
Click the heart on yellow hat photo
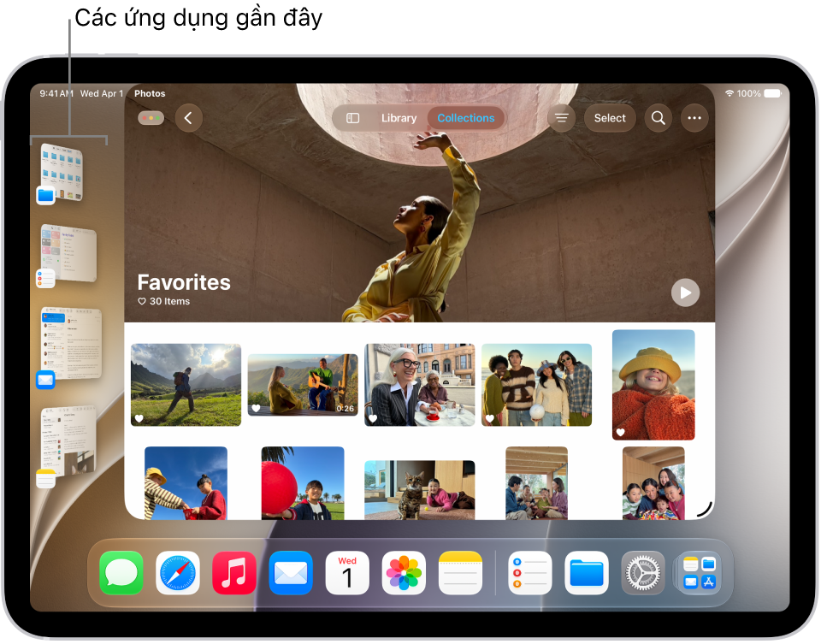[x=621, y=432]
